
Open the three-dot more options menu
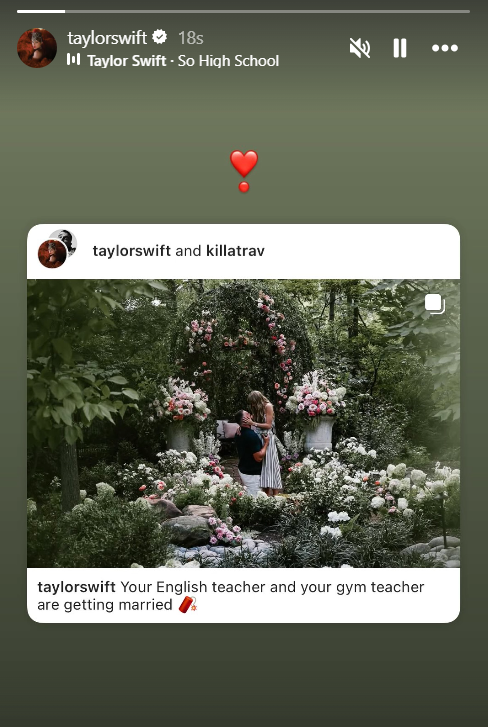click(x=445, y=48)
